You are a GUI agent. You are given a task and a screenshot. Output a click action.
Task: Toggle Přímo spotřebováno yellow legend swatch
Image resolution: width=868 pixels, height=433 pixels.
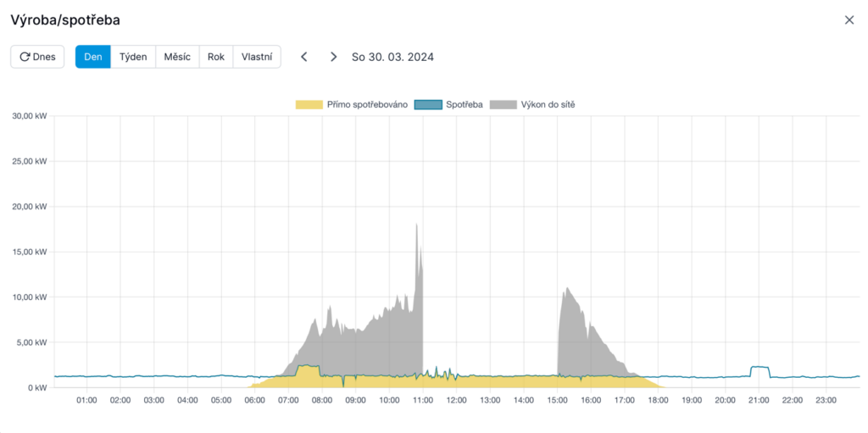click(x=309, y=104)
